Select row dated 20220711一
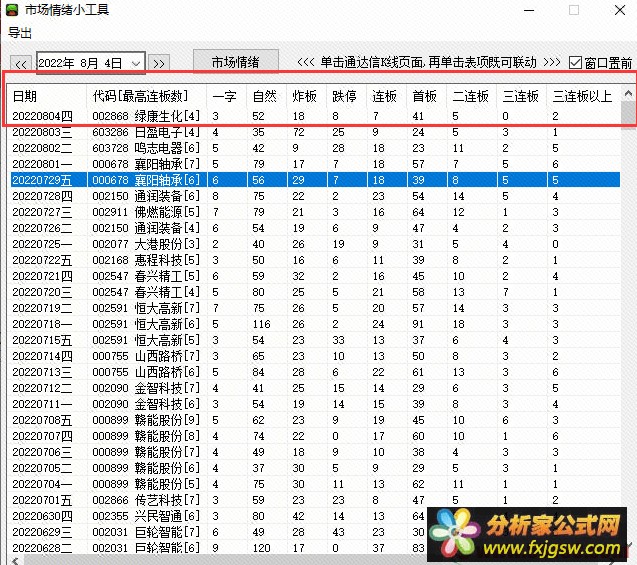637x565 pixels. tap(313, 404)
